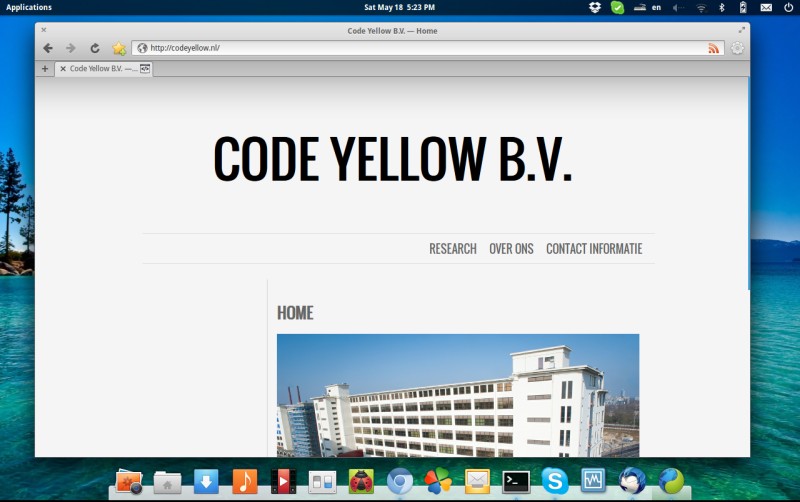The image size is (800, 502).
Task: Open the browser settings gear menu
Action: 737,48
